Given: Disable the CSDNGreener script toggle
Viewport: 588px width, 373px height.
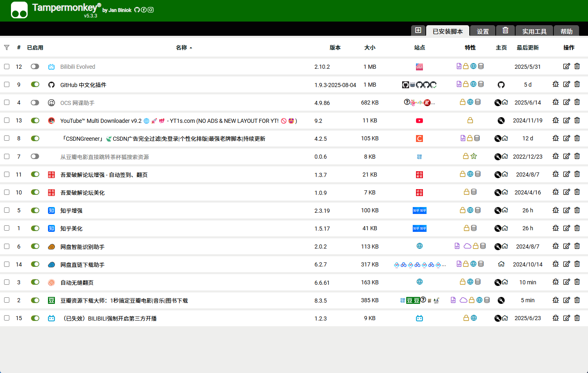Looking at the screenshot, I should pos(35,138).
